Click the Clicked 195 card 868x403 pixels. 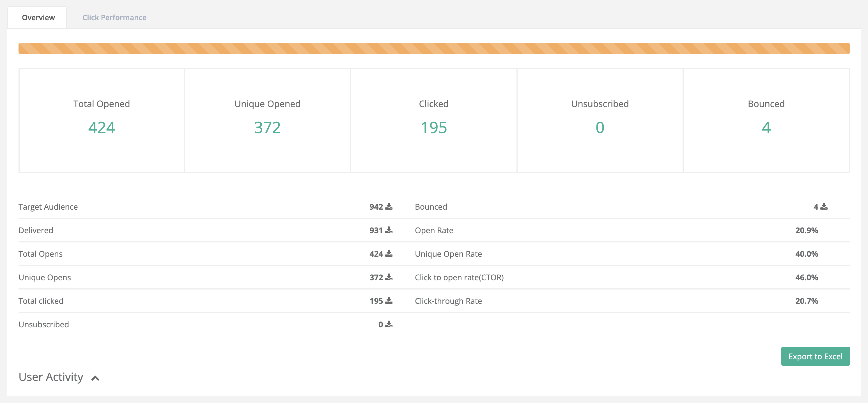433,120
